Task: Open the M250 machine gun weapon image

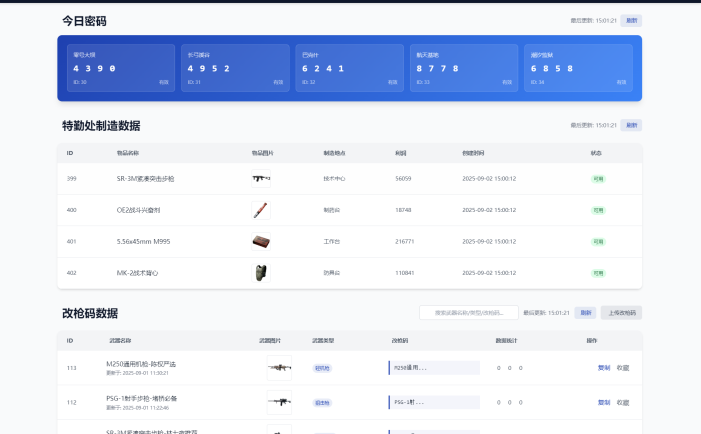Action: pos(279,368)
